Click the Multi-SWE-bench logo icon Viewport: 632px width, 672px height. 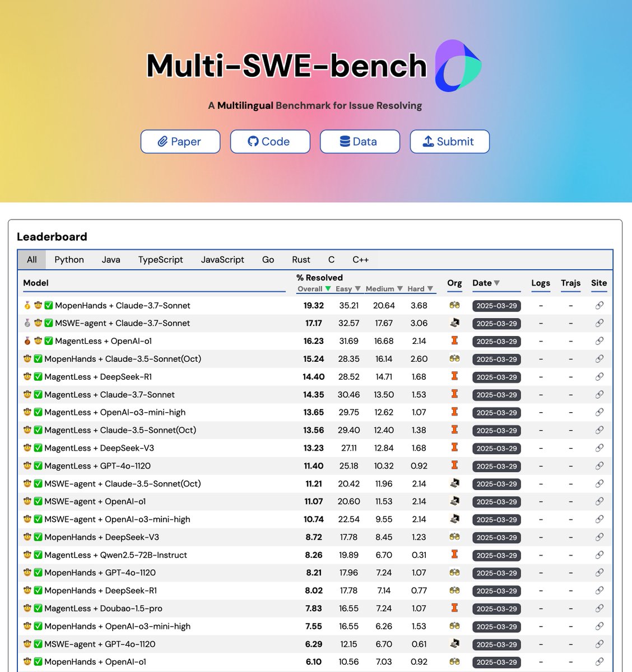(x=458, y=66)
